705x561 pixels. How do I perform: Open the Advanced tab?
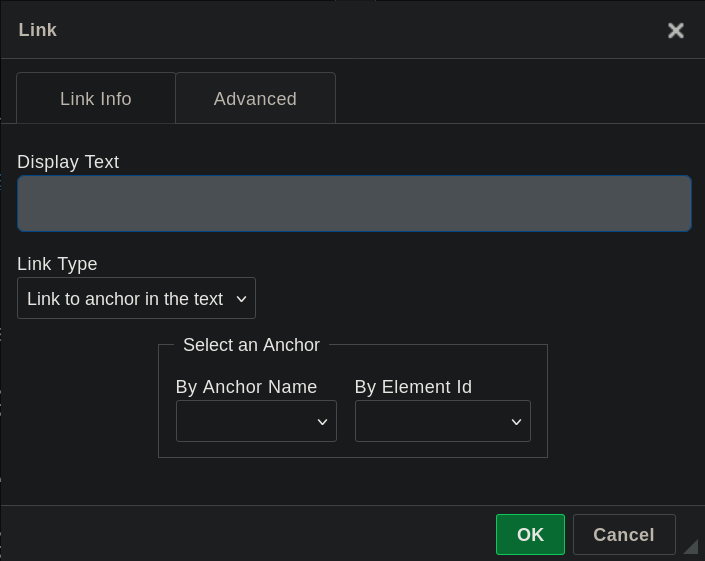point(255,99)
